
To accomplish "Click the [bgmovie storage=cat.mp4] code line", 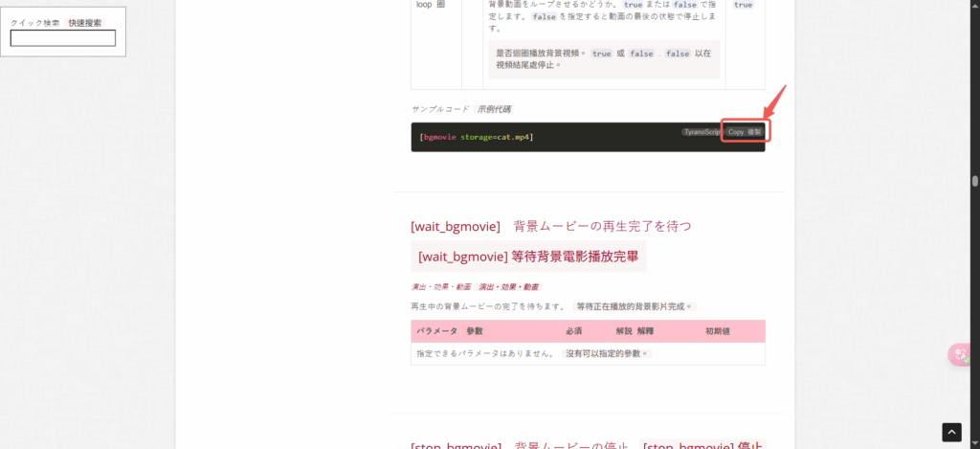I will (477, 137).
